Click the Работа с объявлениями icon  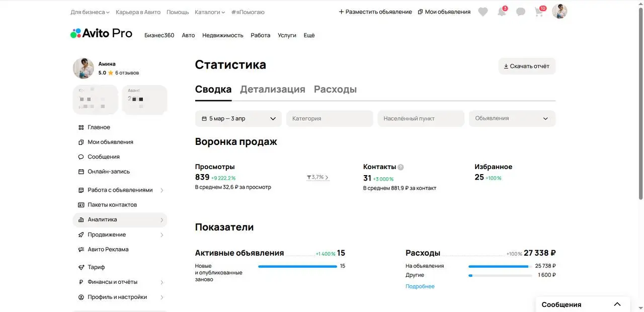[81, 190]
